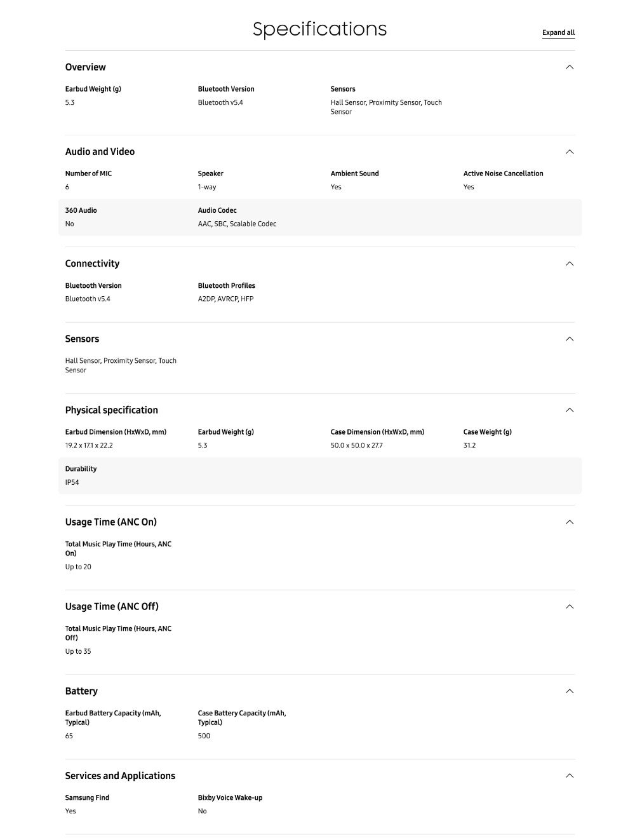Collapse Usage Time (ANC On) chevron
The height and width of the screenshot is (840, 635).
point(570,522)
